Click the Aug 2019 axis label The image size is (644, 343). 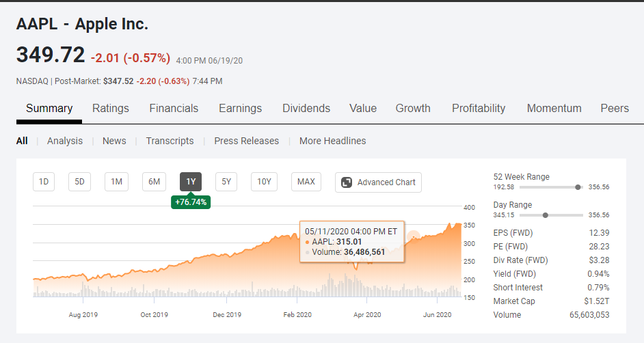coord(83,315)
